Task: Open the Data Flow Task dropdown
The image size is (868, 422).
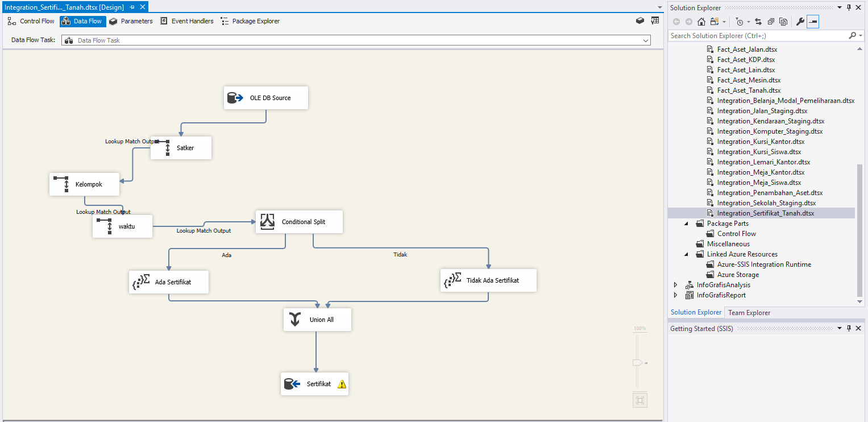Action: pos(646,40)
